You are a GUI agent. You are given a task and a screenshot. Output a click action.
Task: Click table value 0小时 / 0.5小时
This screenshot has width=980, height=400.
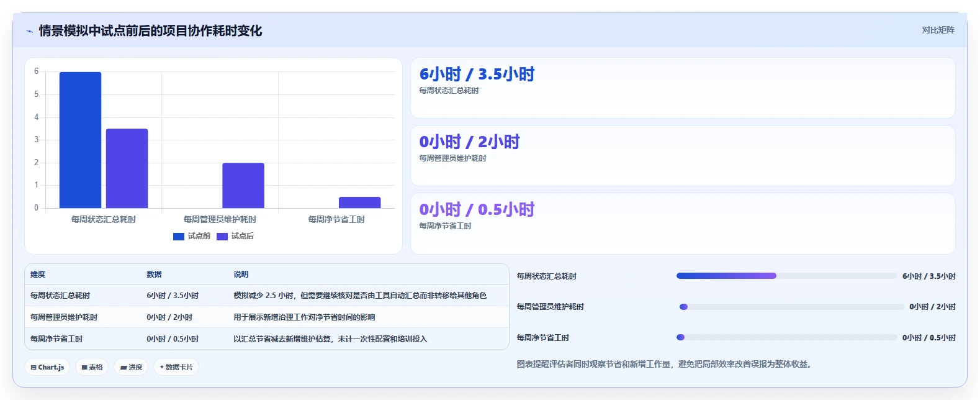click(x=173, y=339)
